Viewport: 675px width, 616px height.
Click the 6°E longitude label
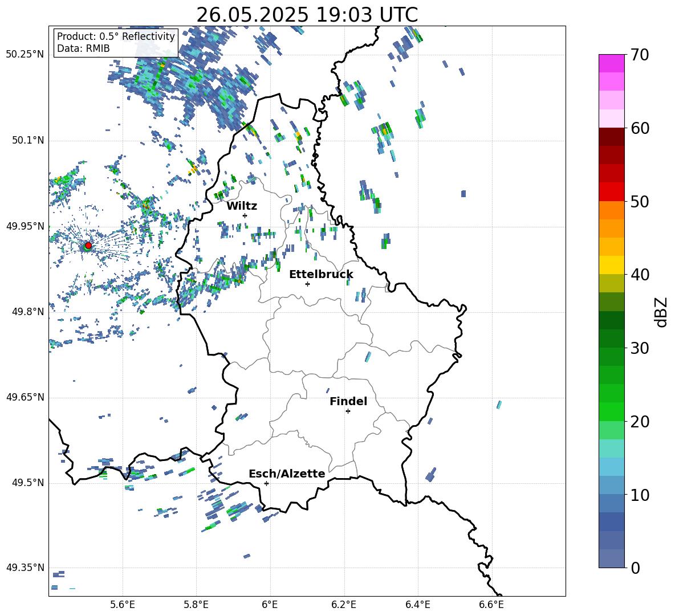coord(270,605)
